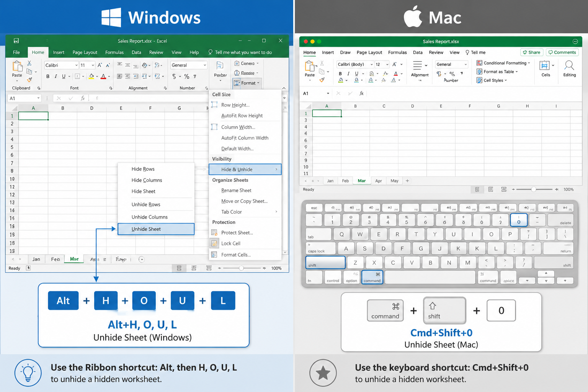Open the Font group dialog launcher in Windows Excel
The width and height of the screenshot is (588, 392).
[111, 88]
